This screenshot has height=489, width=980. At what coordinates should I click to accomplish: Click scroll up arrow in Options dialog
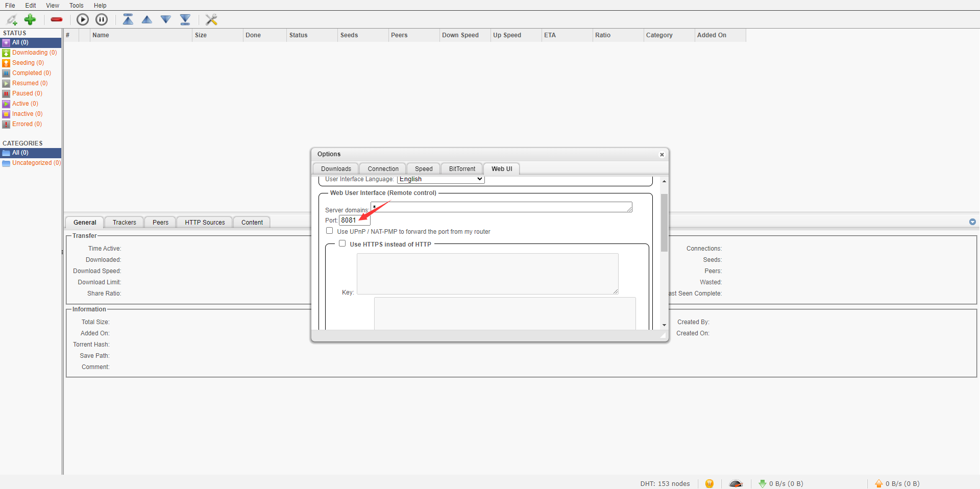click(664, 181)
